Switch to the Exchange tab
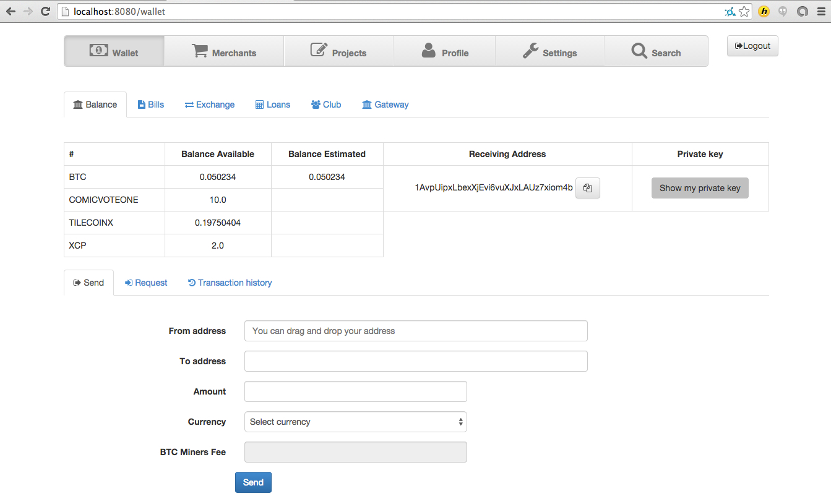 tap(210, 105)
